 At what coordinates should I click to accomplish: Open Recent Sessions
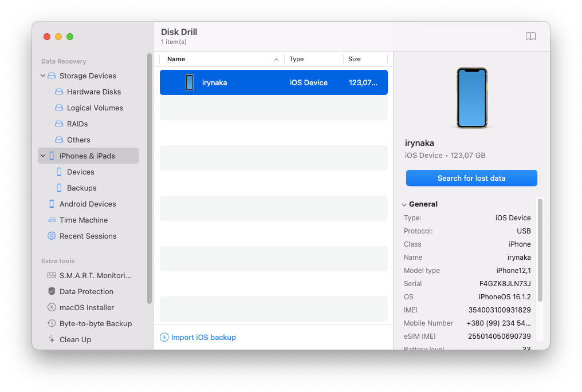pos(88,236)
